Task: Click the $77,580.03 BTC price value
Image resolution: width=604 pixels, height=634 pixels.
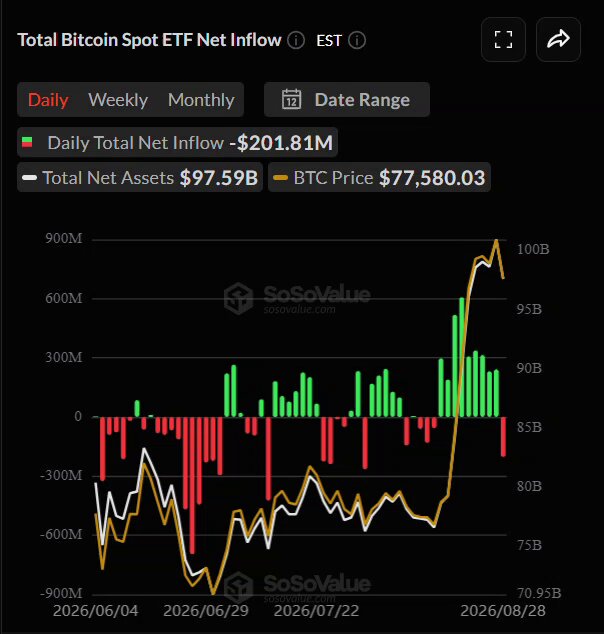Action: (x=432, y=178)
